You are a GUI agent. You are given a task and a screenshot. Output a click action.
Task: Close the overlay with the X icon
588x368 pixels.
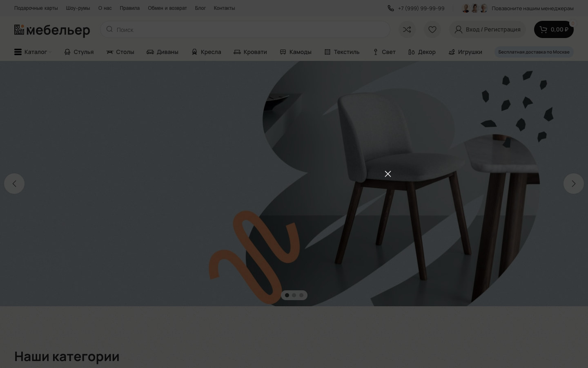[388, 174]
